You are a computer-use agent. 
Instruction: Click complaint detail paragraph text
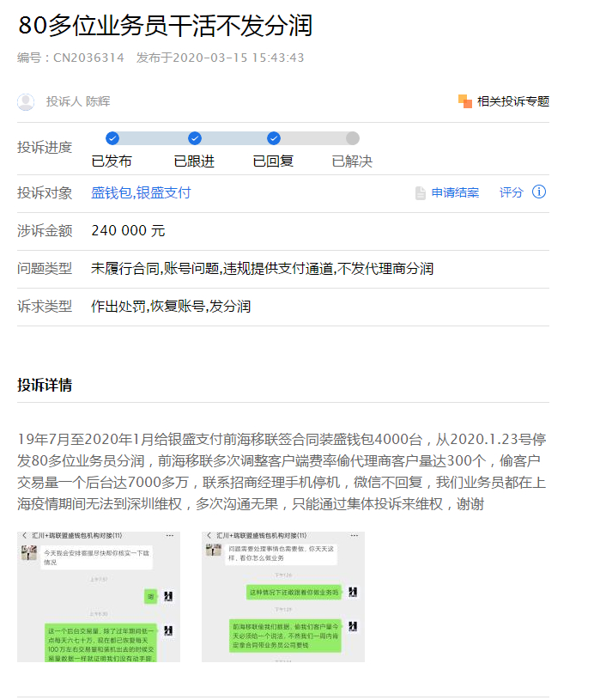click(x=282, y=472)
